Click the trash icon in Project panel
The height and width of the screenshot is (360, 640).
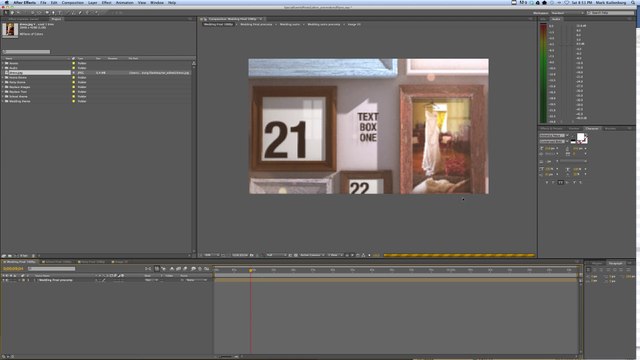(x=33, y=256)
